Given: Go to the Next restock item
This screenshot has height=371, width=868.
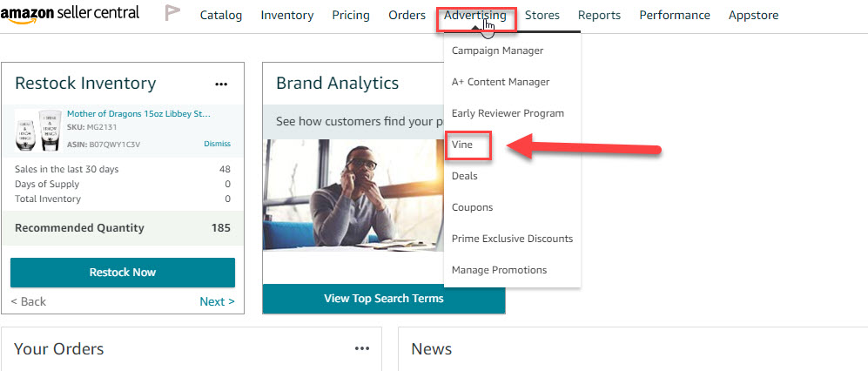Looking at the screenshot, I should pos(217,301).
